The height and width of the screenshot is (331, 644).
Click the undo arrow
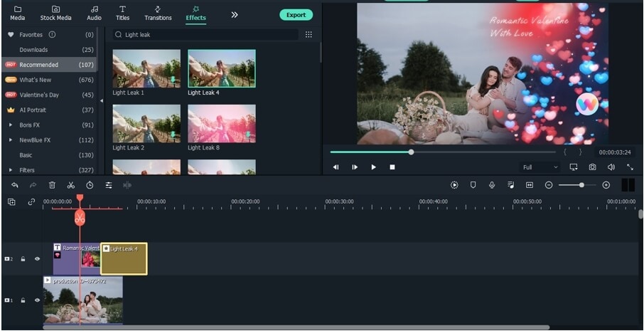(15, 185)
